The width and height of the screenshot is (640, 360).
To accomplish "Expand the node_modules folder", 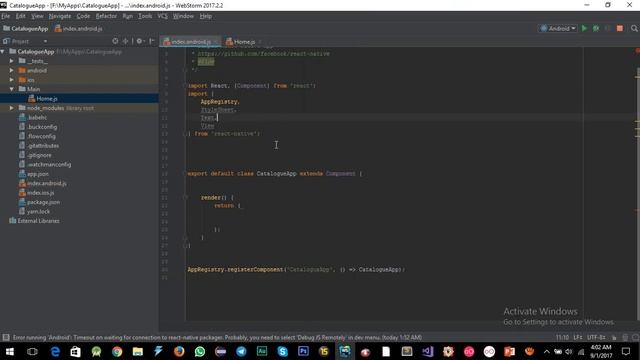I will tap(12, 108).
